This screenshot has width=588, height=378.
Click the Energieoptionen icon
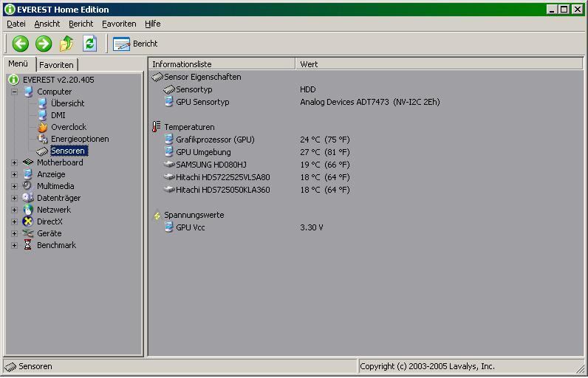click(x=42, y=139)
